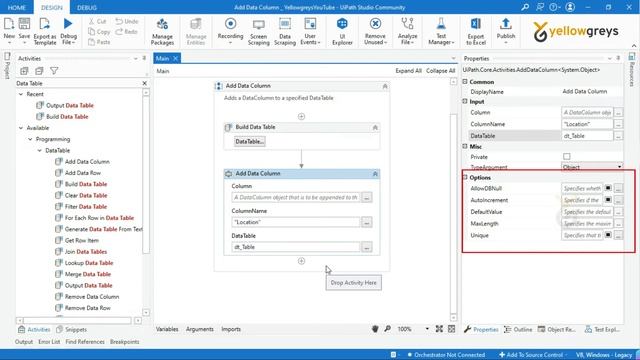The height and width of the screenshot is (360, 640).
Task: Collapse the Common property section
Action: [465, 82]
